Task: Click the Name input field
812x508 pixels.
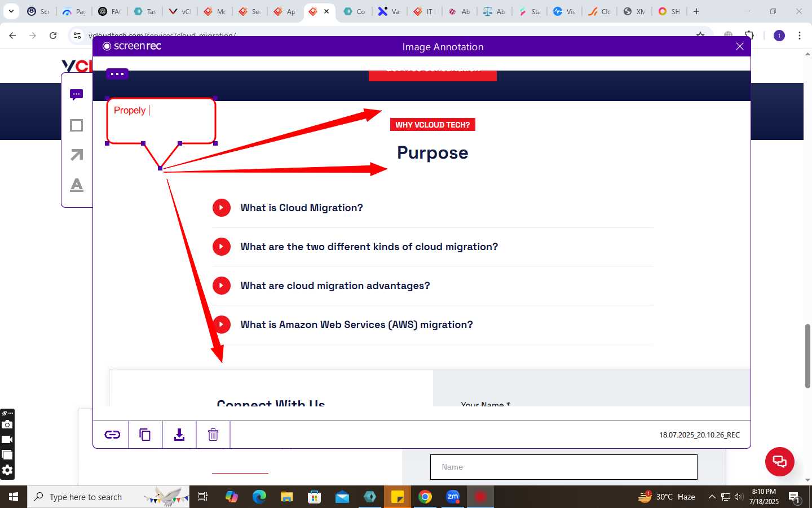Action: pos(564,467)
